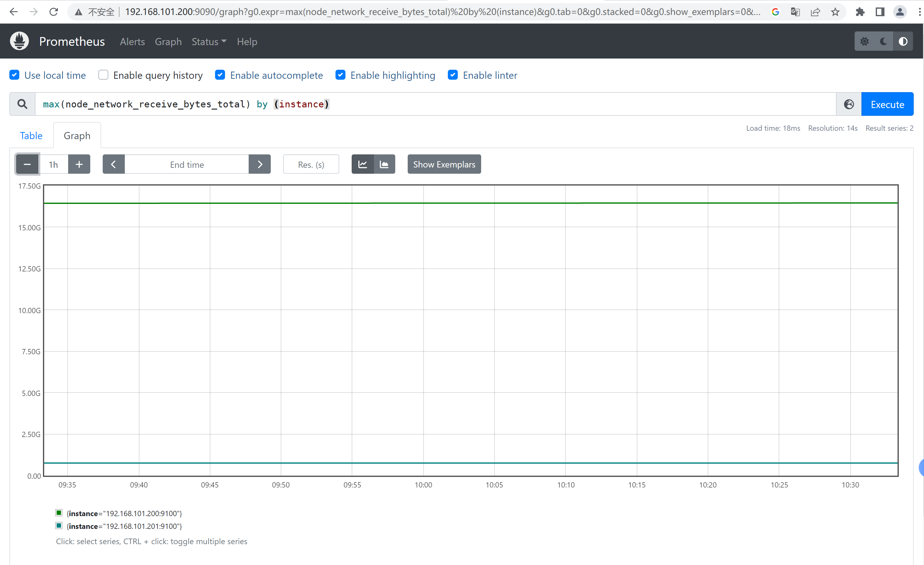
Task: Select series 192.168.101.200:9100 in legend
Action: click(x=124, y=514)
